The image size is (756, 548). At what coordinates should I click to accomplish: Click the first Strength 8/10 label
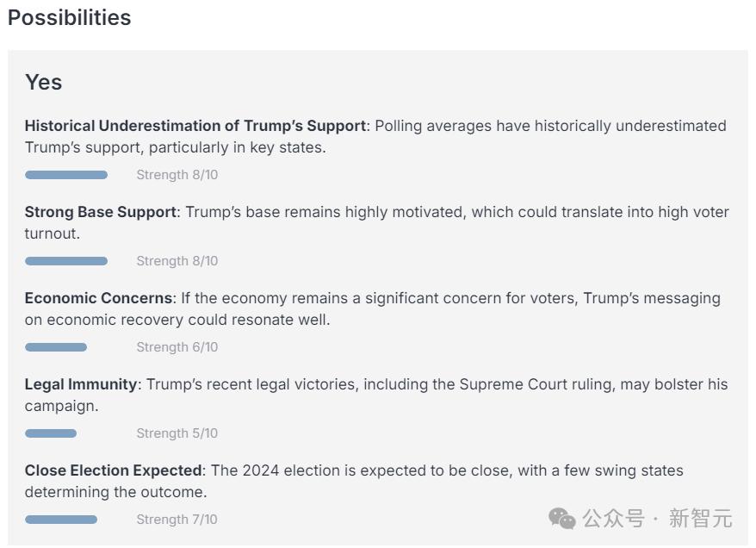tap(177, 175)
